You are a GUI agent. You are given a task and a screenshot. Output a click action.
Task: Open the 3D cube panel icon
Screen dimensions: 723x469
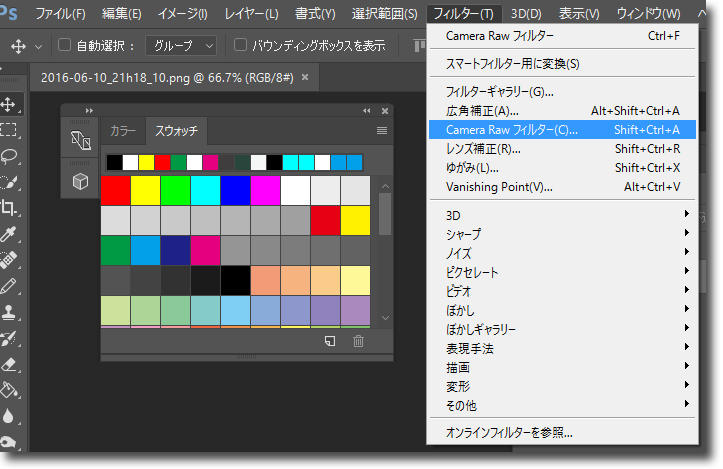point(80,181)
